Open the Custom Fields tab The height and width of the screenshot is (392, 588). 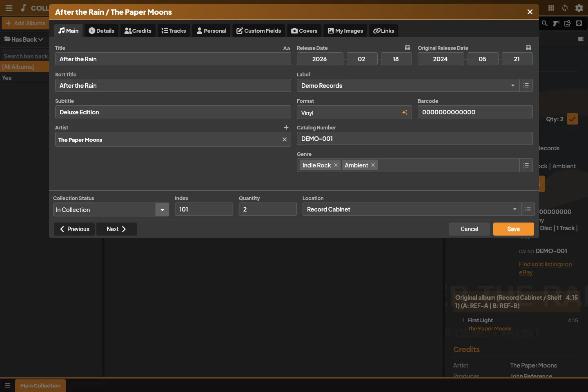pos(259,31)
